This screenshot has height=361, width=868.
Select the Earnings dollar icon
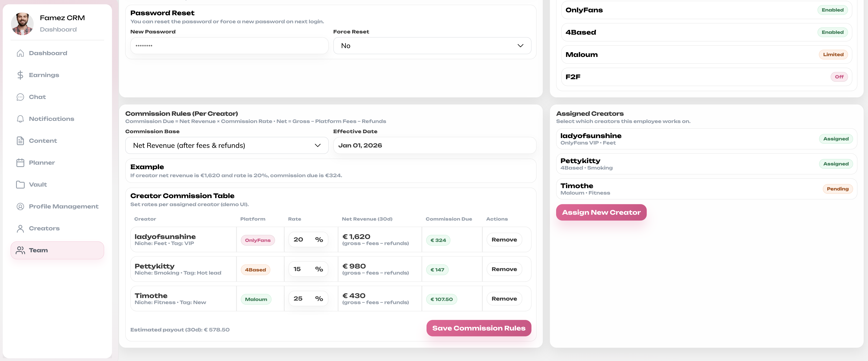click(21, 75)
